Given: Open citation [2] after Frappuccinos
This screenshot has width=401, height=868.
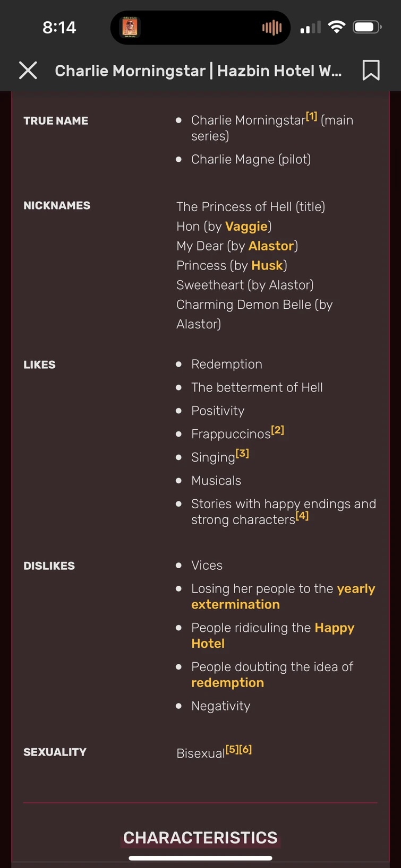Looking at the screenshot, I should click(x=278, y=430).
